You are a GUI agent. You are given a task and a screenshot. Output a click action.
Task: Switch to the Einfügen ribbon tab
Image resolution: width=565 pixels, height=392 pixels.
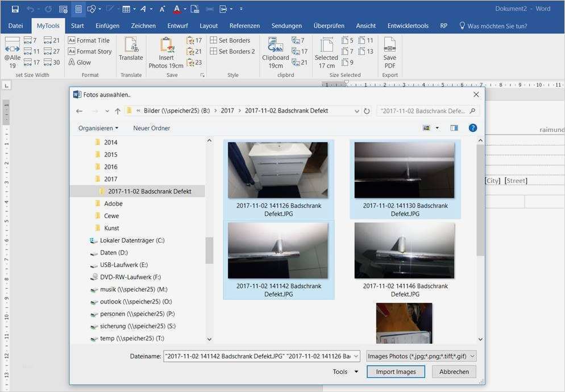coord(107,26)
